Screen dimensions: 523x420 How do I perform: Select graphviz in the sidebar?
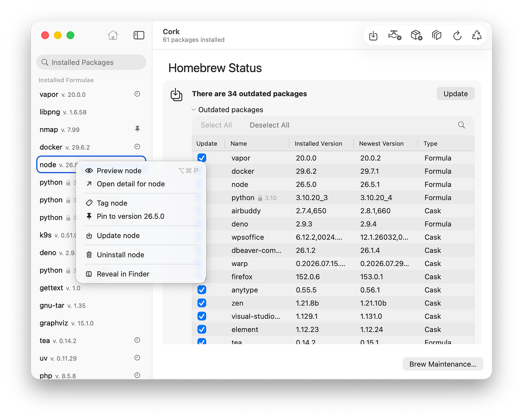pyautogui.click(x=91, y=323)
